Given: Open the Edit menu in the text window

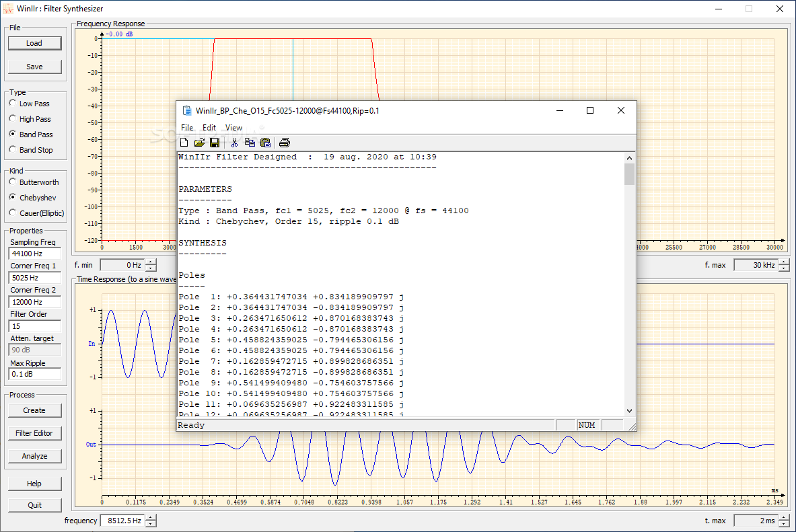Looking at the screenshot, I should coord(209,127).
